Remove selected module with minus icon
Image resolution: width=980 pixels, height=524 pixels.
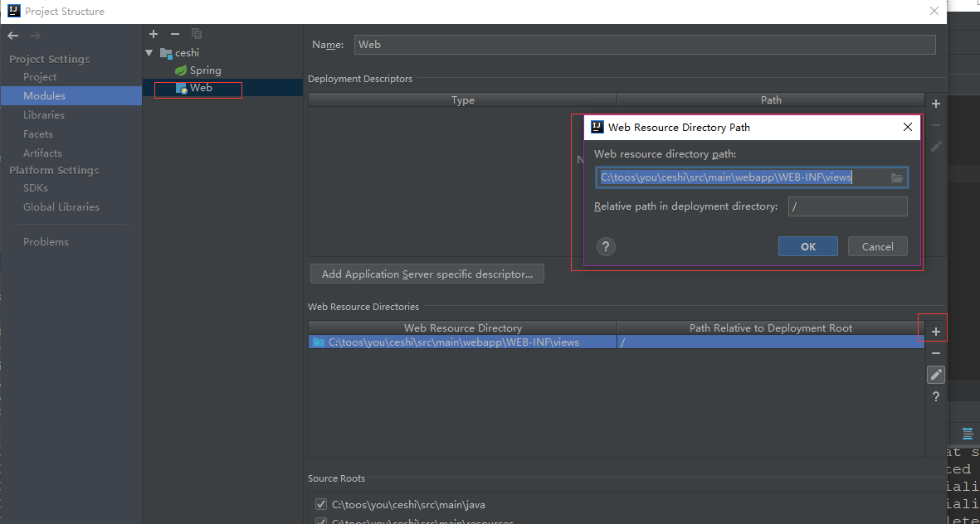point(175,34)
